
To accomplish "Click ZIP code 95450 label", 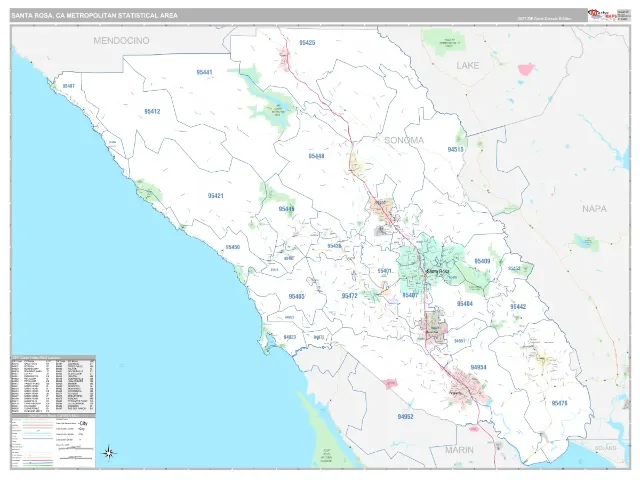I will coord(233,247).
